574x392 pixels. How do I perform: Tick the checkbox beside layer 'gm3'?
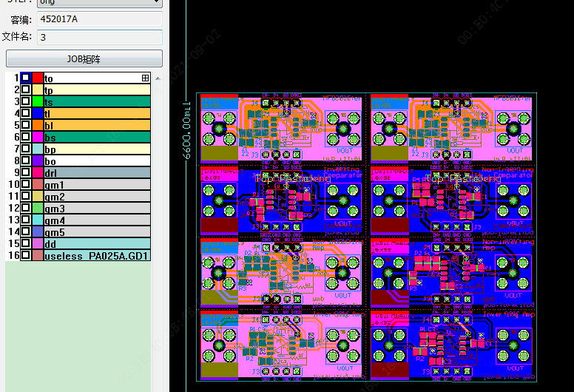click(x=26, y=209)
